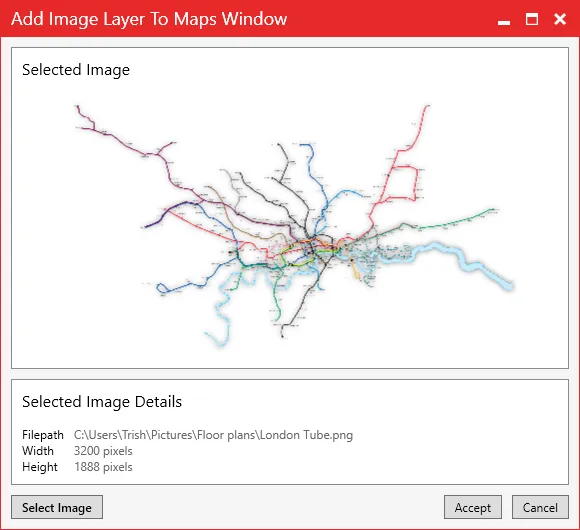Viewport: 580px width, 530px height.
Task: Click the Select Image button
Action: click(57, 507)
